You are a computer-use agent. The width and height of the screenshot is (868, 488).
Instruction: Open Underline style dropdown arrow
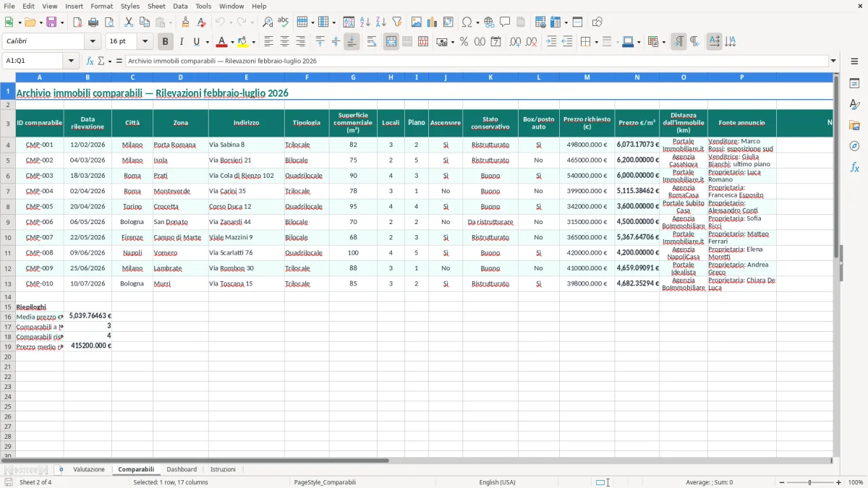click(207, 42)
